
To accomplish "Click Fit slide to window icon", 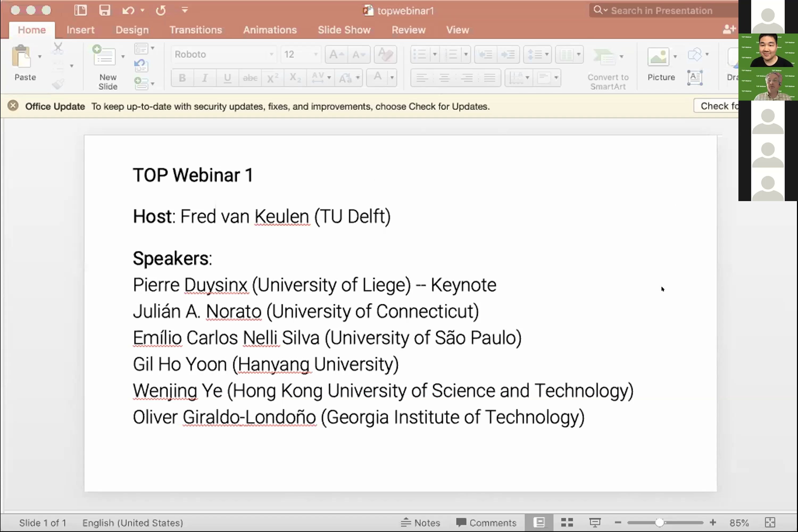I will (770, 522).
